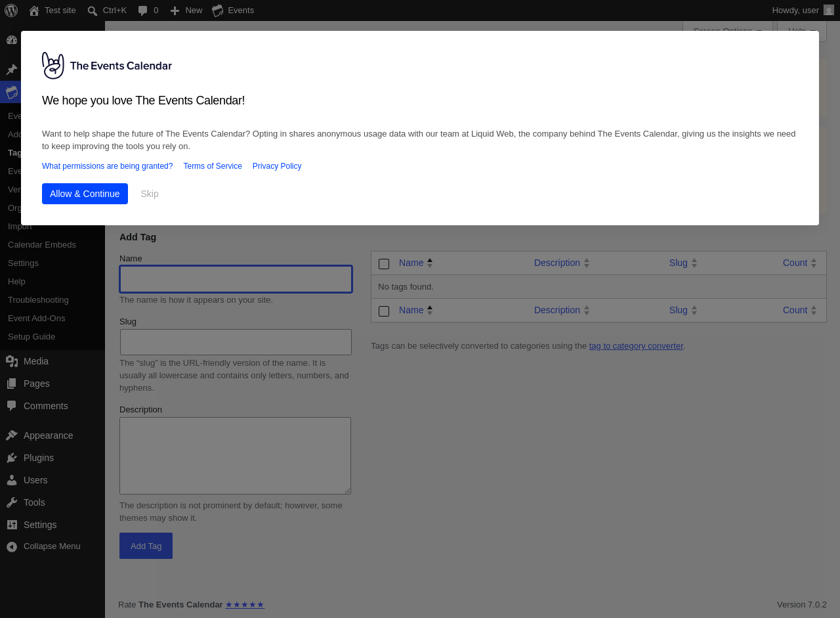Open Help submenu item
Image resolution: width=840 pixels, height=618 pixels.
click(16, 282)
